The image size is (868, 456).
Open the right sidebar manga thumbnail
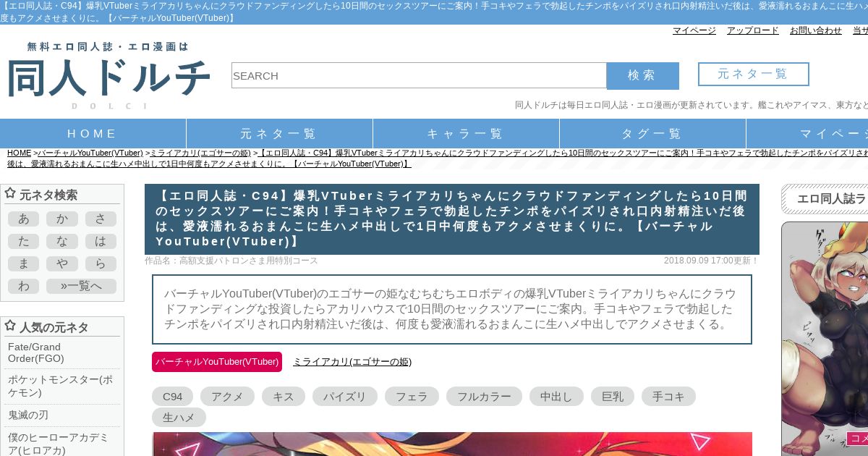[x=825, y=339]
